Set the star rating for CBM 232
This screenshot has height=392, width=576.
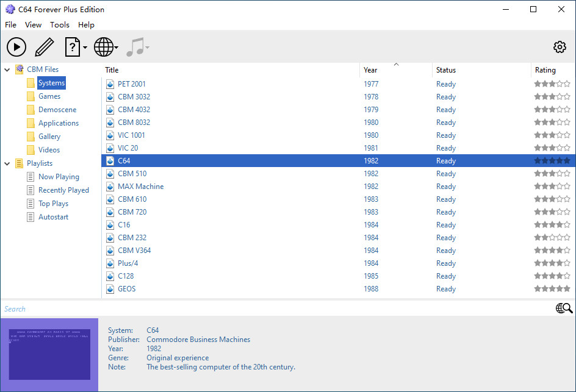552,238
